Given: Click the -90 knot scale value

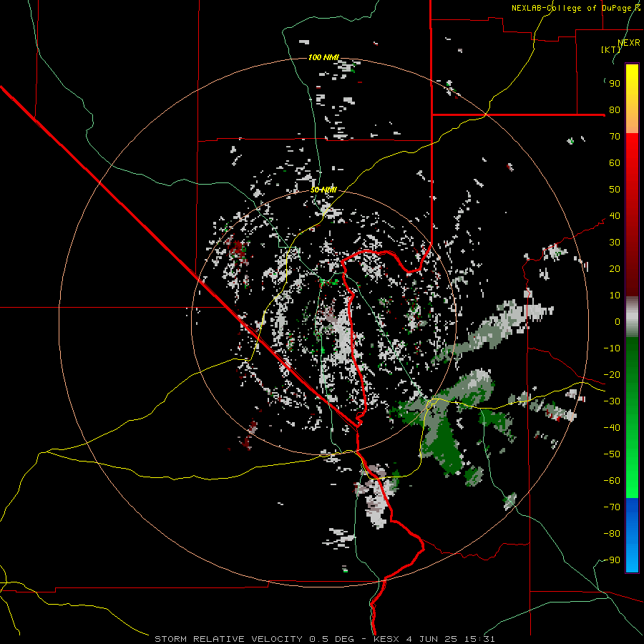Looking at the screenshot, I should (x=612, y=560).
